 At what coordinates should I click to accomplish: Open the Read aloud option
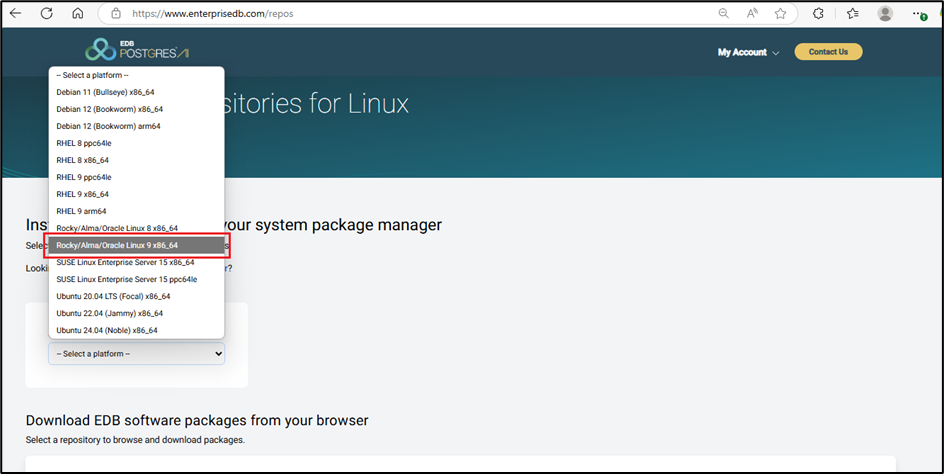click(752, 13)
